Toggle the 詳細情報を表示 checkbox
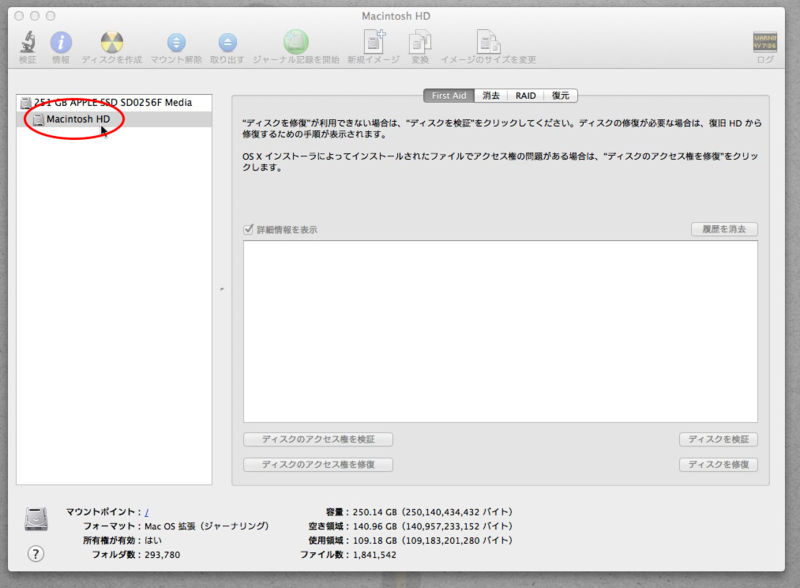 (x=246, y=228)
